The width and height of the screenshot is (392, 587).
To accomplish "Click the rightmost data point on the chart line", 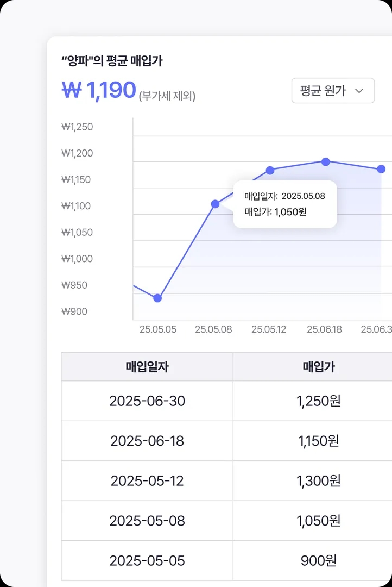I will point(381,169).
